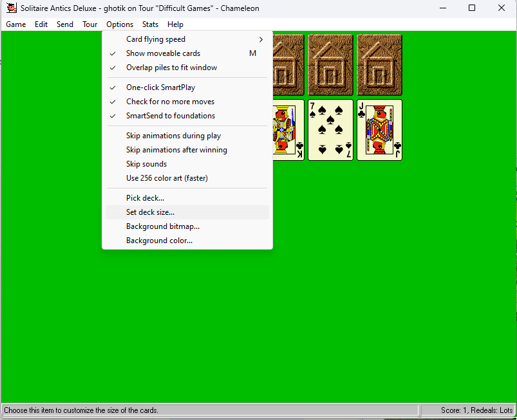Screen dimensions: 517x420
Task: Choose Pick deck... menu item
Action: (187, 198)
